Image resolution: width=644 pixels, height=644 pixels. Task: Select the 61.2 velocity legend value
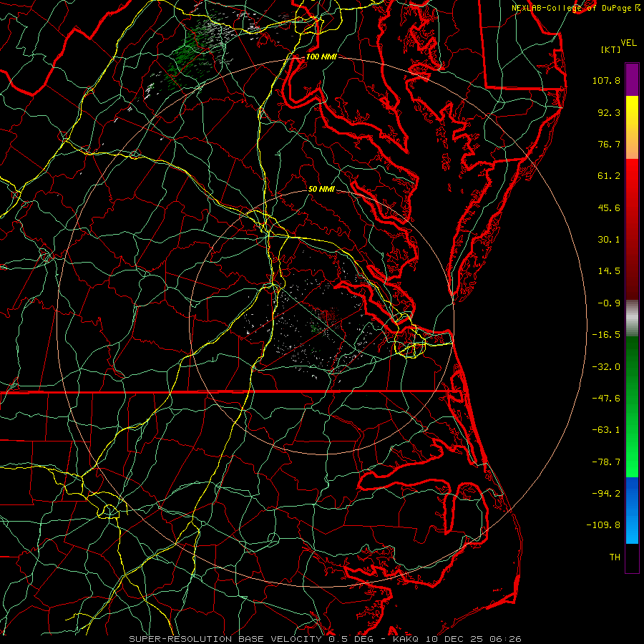click(609, 176)
